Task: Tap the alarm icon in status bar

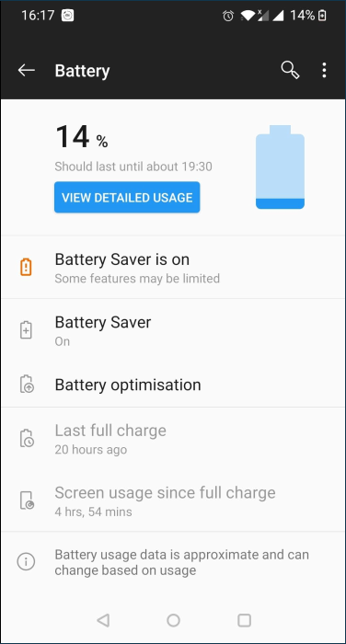Action: pyautogui.click(x=228, y=16)
